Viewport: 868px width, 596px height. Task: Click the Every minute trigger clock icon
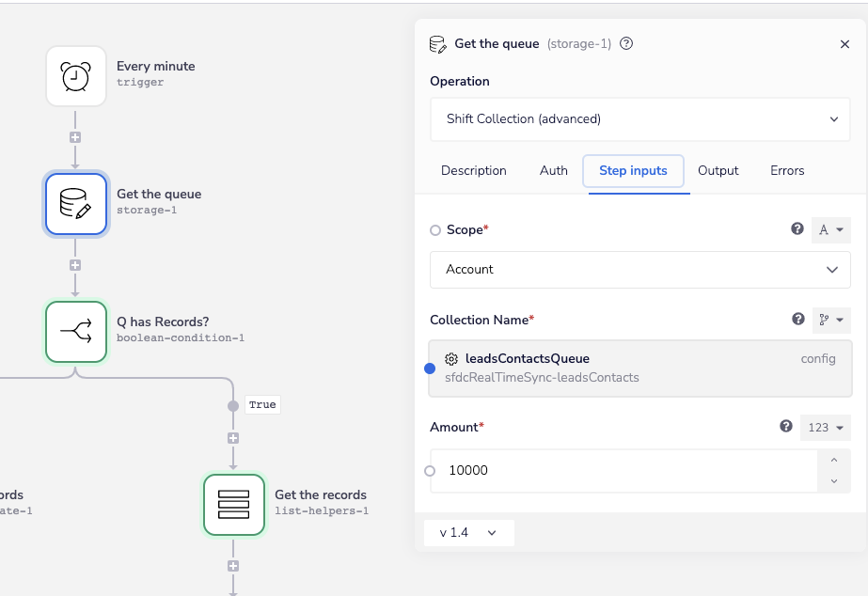tap(76, 76)
